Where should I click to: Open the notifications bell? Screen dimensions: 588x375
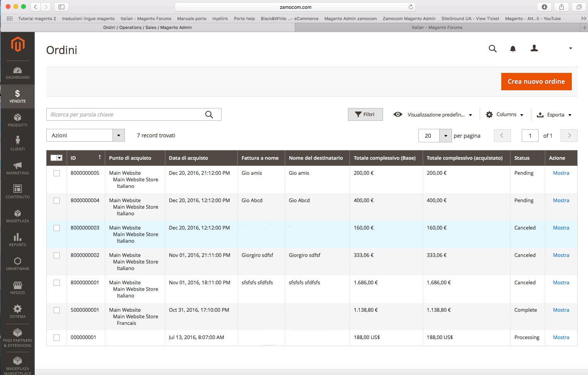coord(513,49)
